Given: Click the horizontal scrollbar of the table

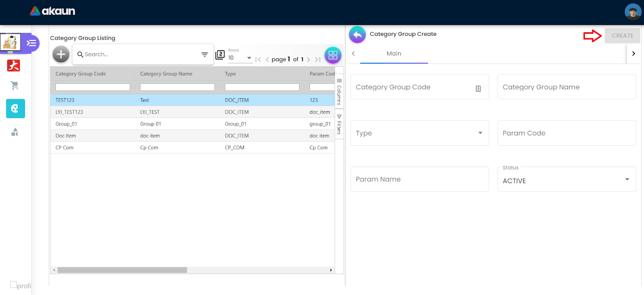Looking at the screenshot, I should (122, 270).
